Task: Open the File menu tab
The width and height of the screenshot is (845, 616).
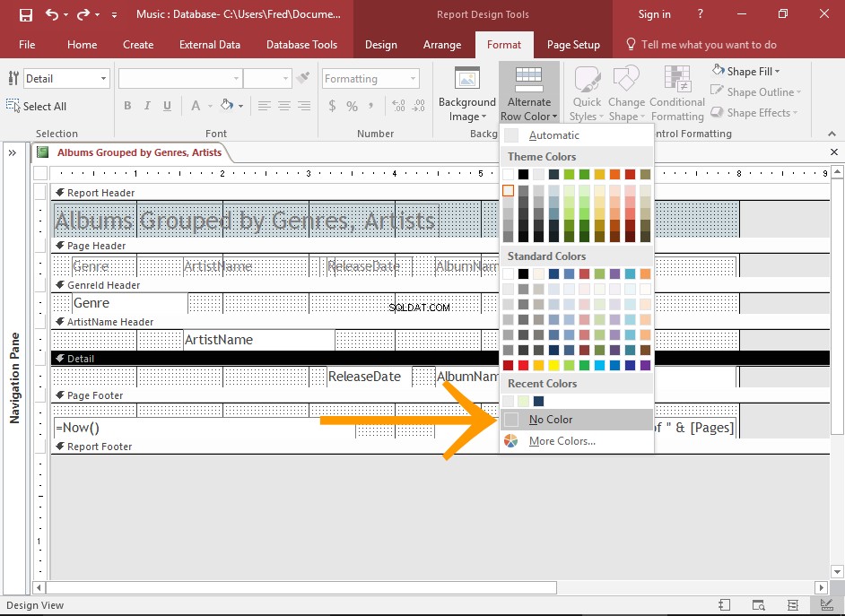Action: coord(26,45)
